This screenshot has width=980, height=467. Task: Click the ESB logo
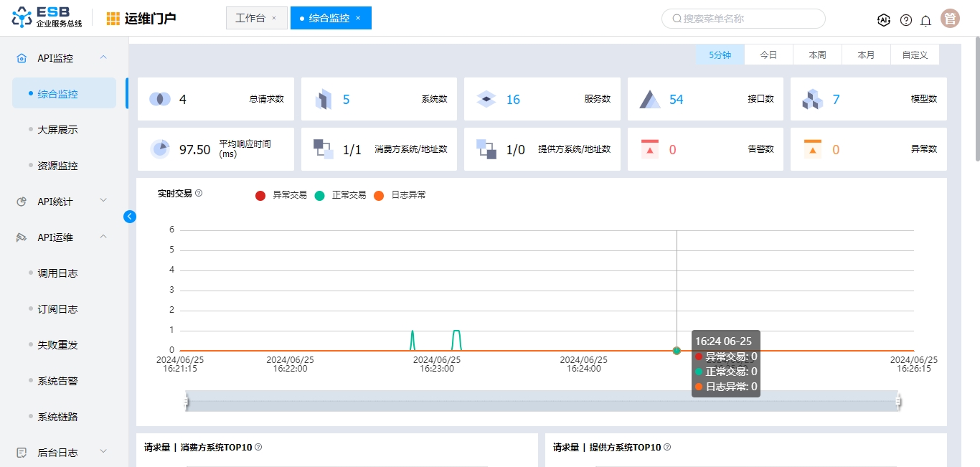coord(47,17)
